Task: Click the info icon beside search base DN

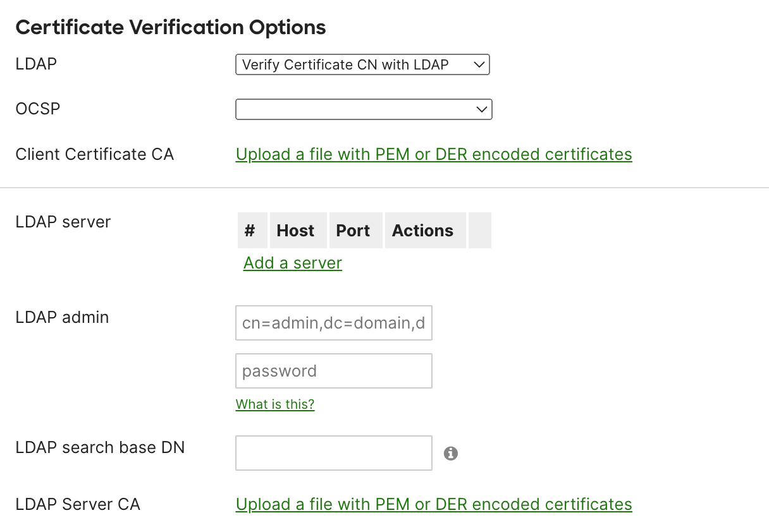Action: [x=450, y=453]
